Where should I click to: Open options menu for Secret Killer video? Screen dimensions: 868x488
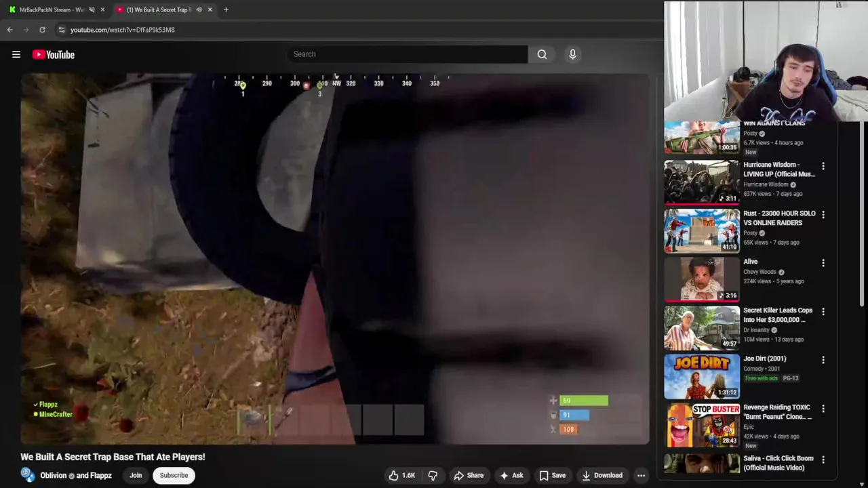[823, 312]
